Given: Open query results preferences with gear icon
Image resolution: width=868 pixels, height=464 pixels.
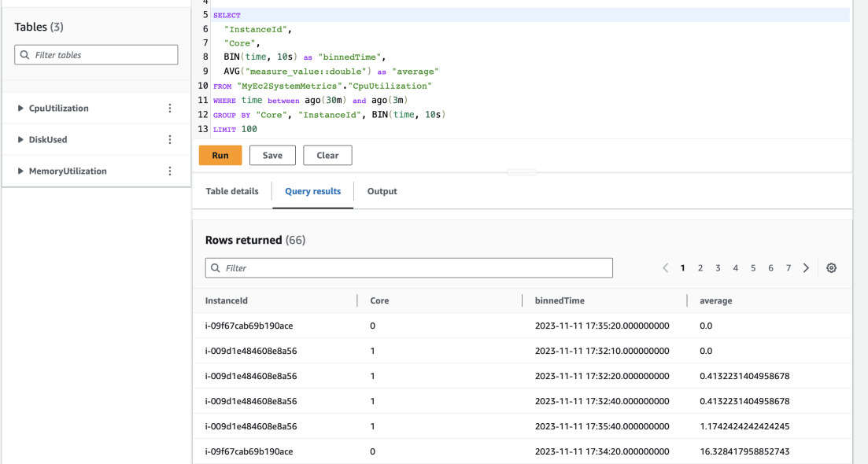Looking at the screenshot, I should (831, 267).
